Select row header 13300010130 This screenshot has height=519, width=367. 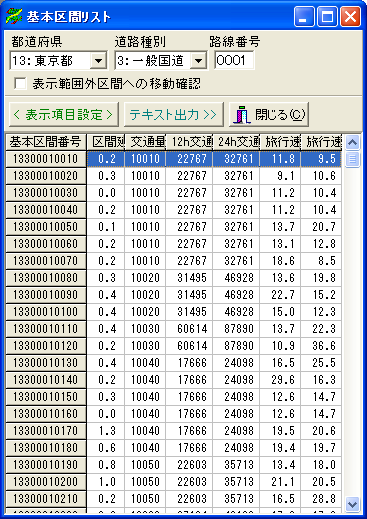point(46,363)
